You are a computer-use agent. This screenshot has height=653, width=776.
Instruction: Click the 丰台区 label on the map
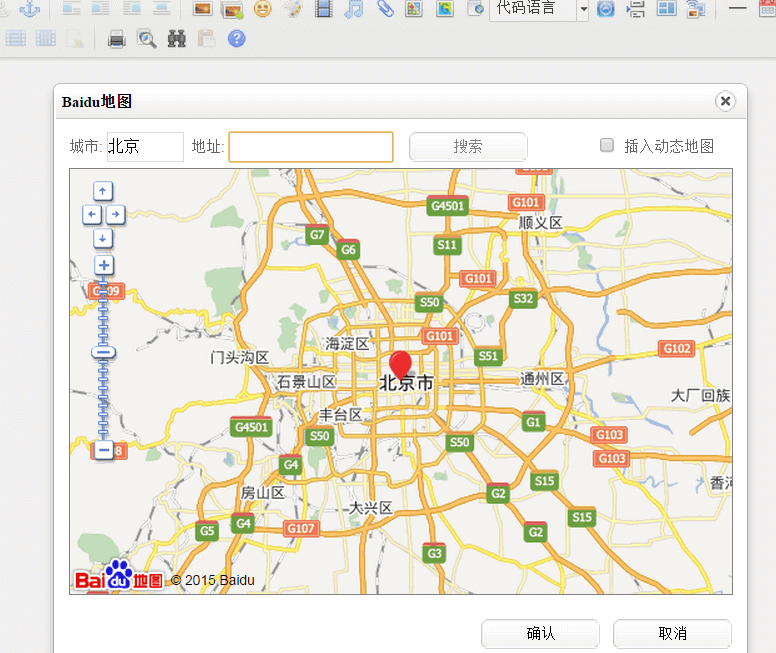[x=340, y=414]
